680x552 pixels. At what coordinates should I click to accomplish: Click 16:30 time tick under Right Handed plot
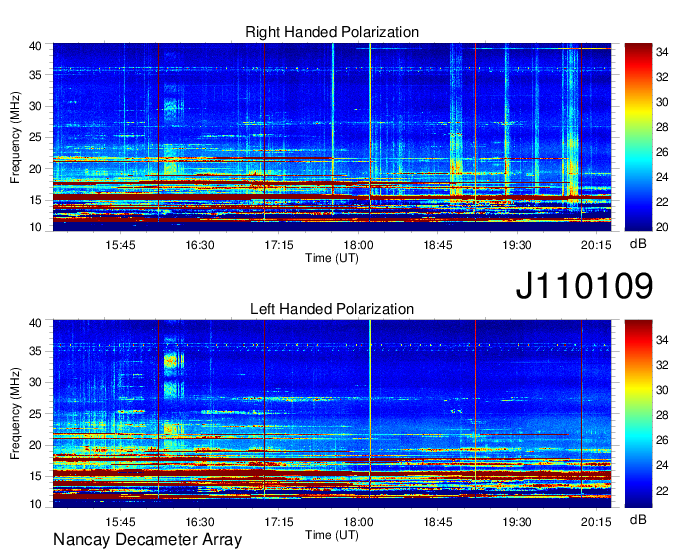coord(199,245)
